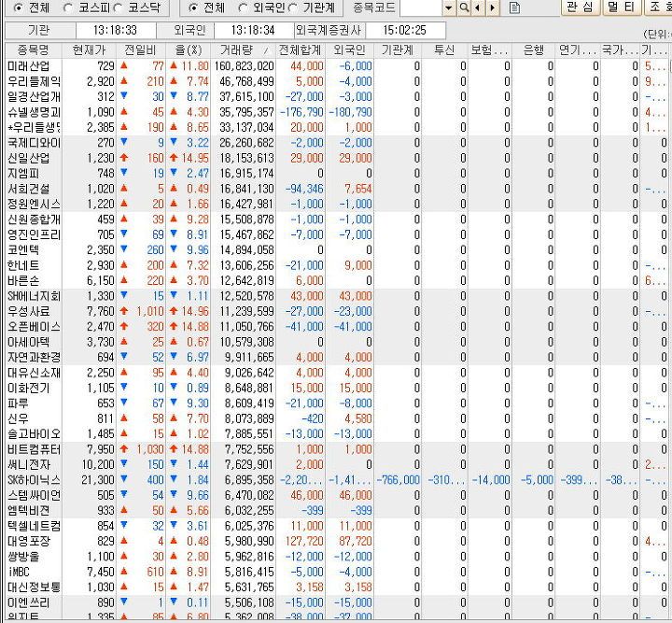Select the 서희건설 stock row
The width and height of the screenshot is (672, 623).
coord(336,189)
